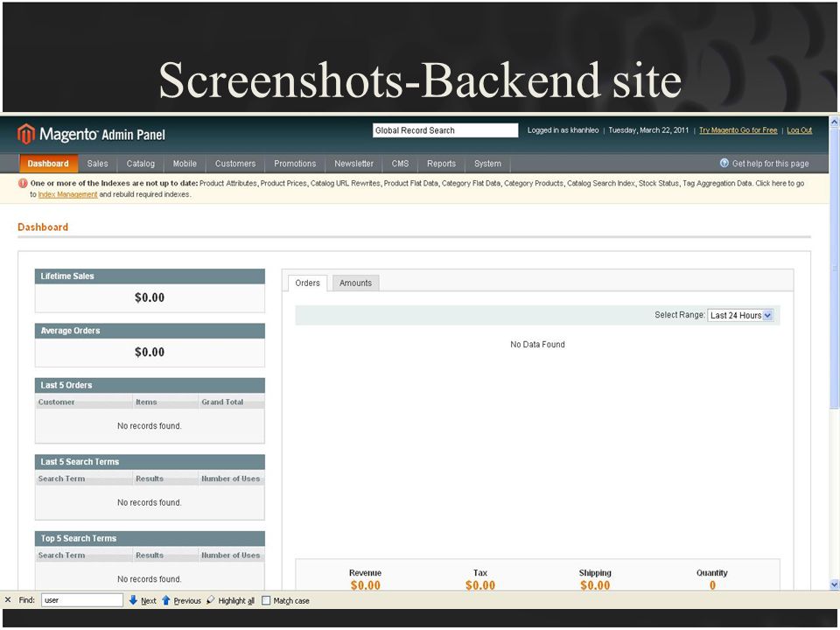Click the Previous up-arrow in find bar

tap(166, 600)
